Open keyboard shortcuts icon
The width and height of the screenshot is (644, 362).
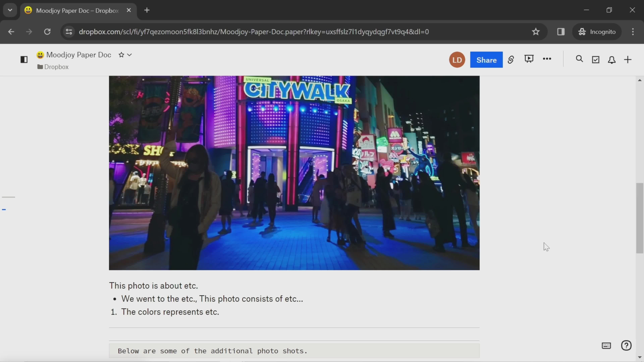[x=606, y=346]
